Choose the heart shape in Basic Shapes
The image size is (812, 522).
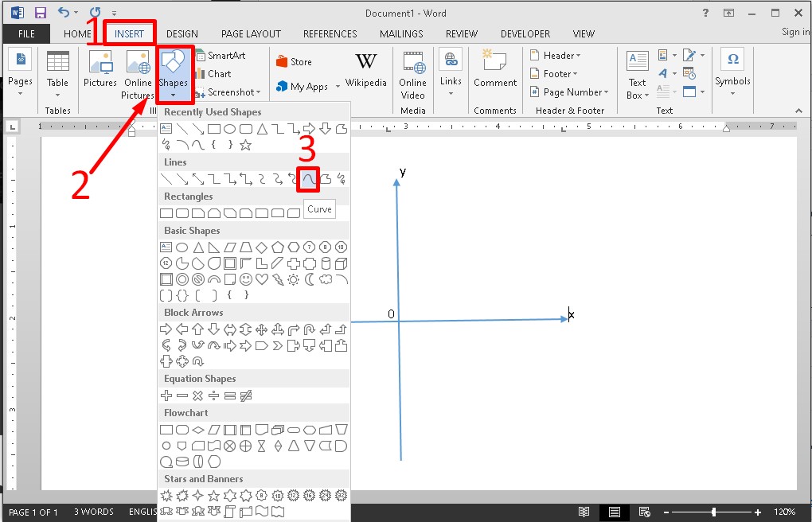(261, 279)
